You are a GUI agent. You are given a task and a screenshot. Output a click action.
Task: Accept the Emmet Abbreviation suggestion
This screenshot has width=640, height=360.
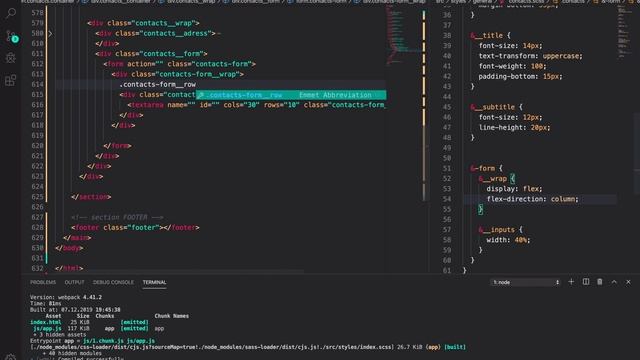tap(291, 95)
